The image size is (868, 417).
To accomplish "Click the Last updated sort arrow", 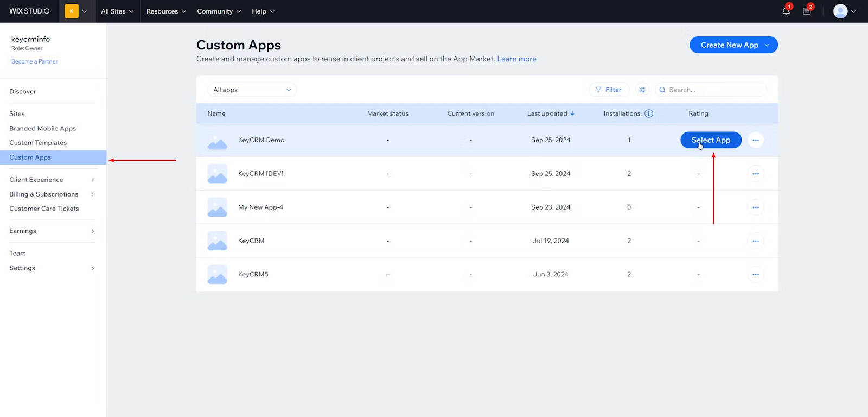I will pyautogui.click(x=572, y=113).
